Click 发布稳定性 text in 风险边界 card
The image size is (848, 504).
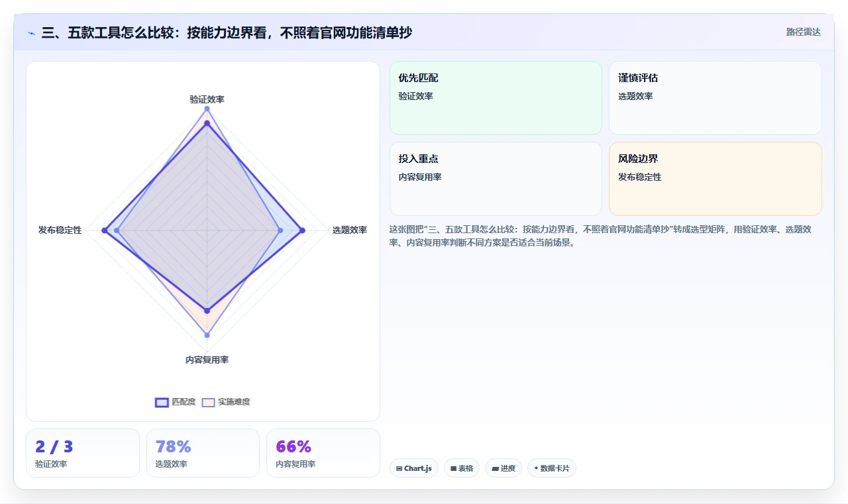640,177
